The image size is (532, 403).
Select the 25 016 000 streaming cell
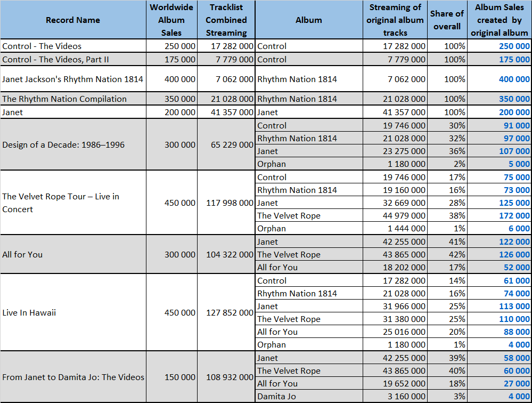(395, 332)
